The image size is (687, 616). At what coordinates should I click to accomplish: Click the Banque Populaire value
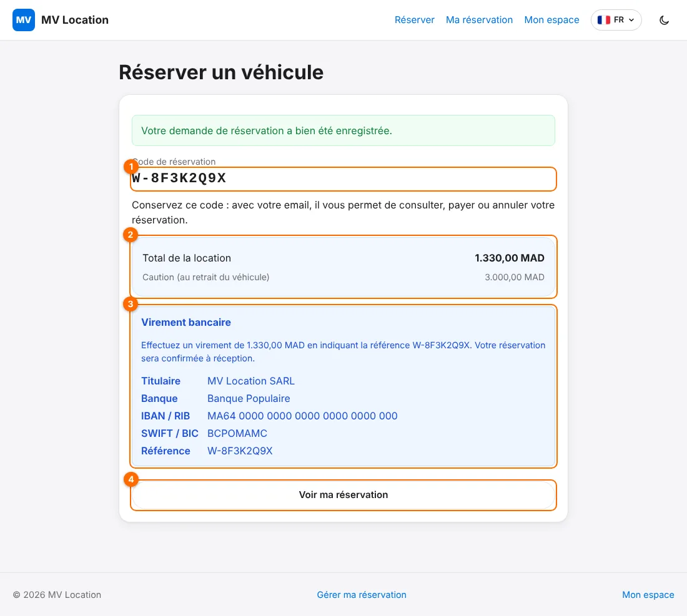pos(249,398)
